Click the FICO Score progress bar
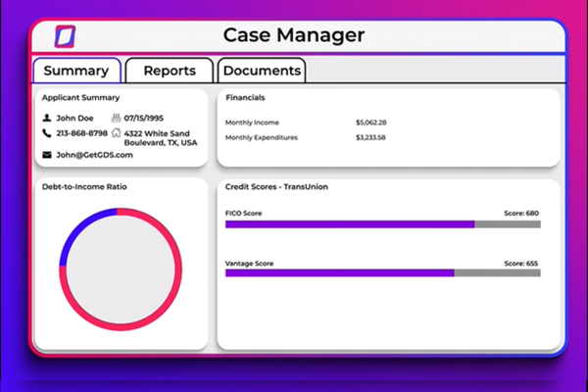 (x=382, y=224)
